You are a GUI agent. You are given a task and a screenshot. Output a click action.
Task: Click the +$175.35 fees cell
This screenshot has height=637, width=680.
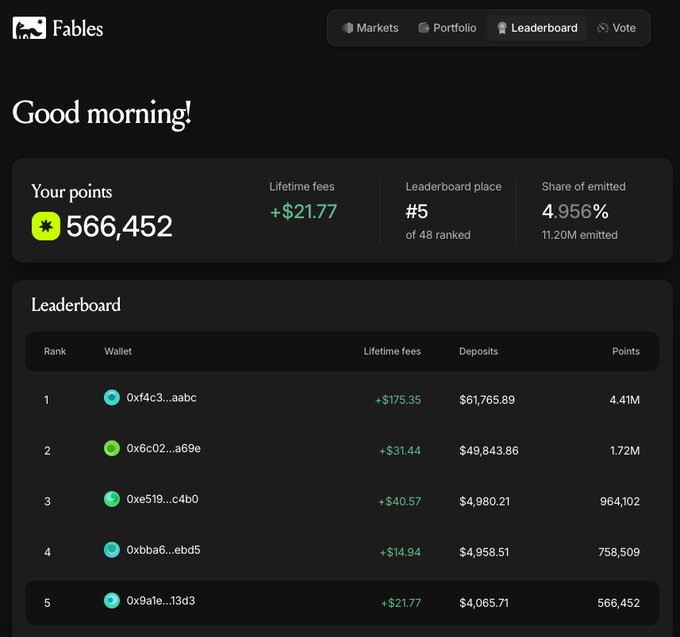pyautogui.click(x=398, y=400)
